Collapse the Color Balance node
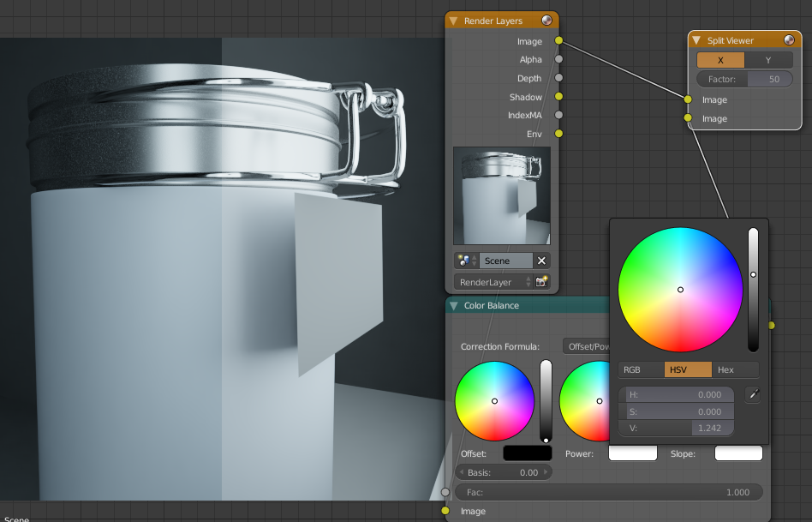The width and height of the screenshot is (812, 522). (x=455, y=305)
